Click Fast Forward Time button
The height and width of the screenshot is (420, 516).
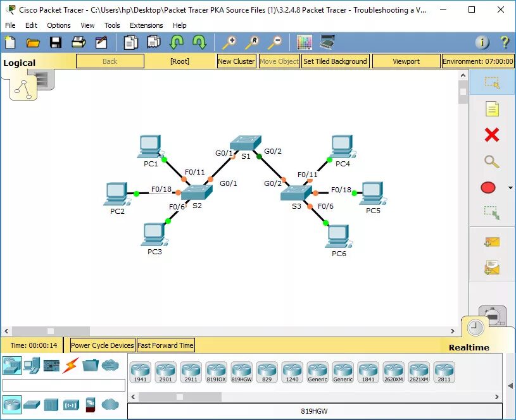point(165,345)
